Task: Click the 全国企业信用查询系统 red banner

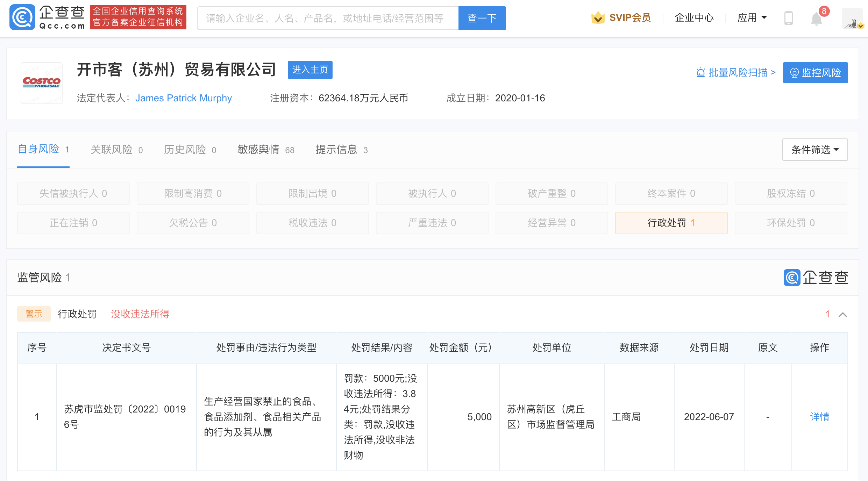Action: coord(138,17)
